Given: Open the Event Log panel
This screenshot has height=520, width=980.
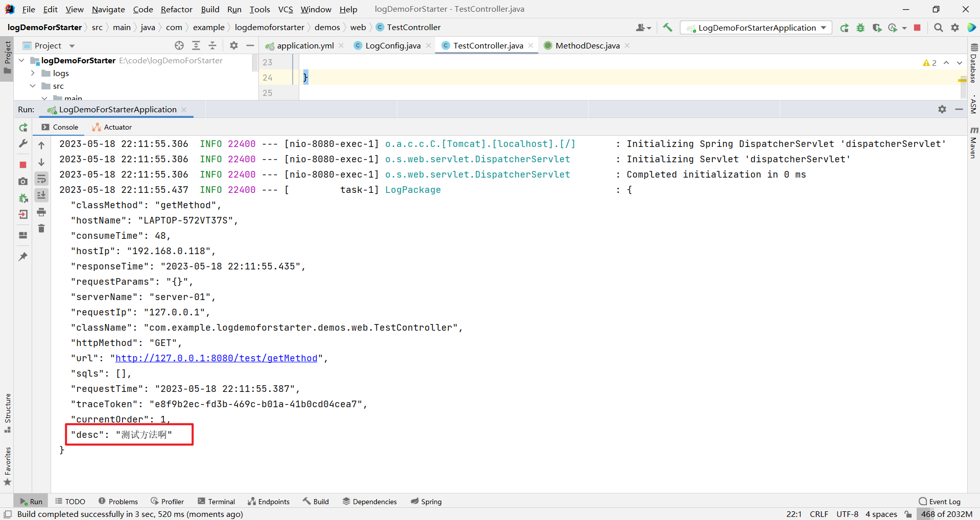Looking at the screenshot, I should pyautogui.click(x=944, y=501).
